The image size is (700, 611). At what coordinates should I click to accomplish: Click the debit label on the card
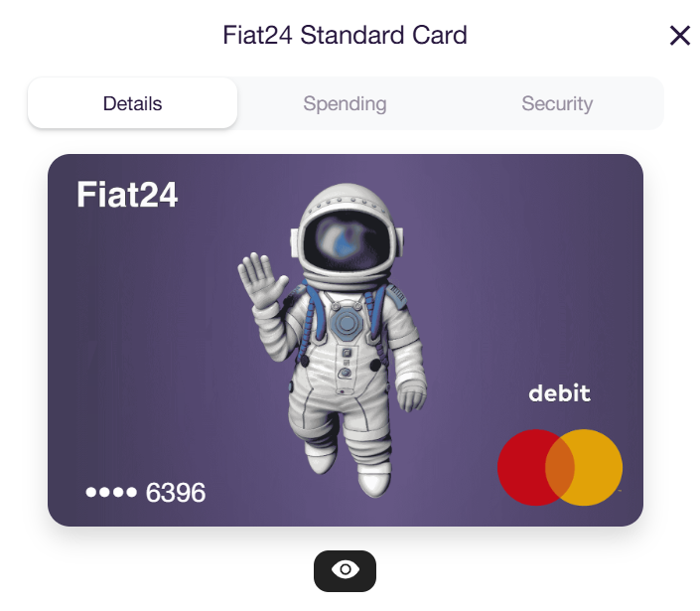pos(559,393)
